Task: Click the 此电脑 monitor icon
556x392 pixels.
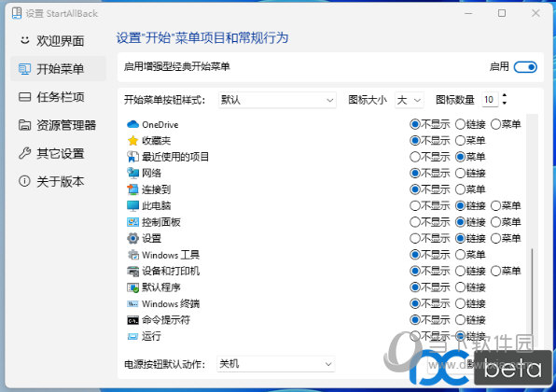Action: pyautogui.click(x=132, y=205)
